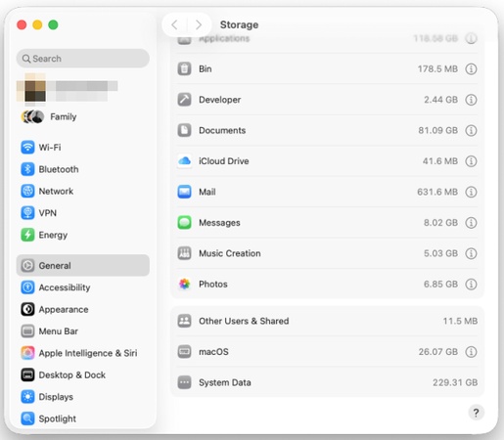This screenshot has height=440, width=504.
Task: Click the 5.03 GB Music Creation size
Action: click(x=440, y=253)
